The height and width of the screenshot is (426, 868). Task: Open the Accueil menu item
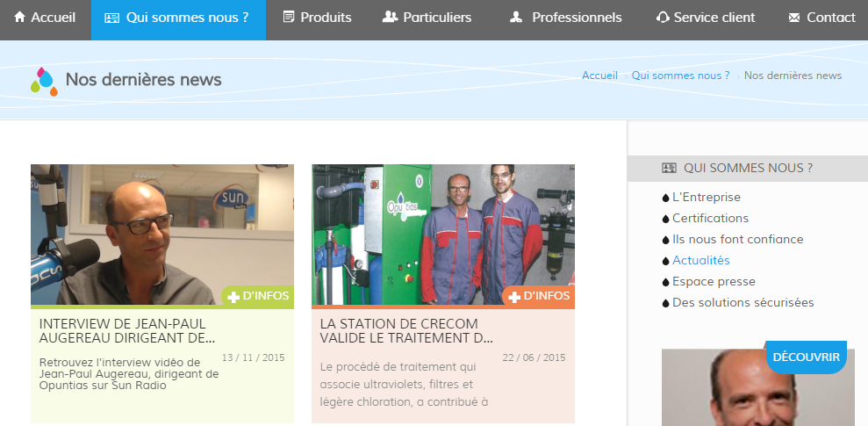[x=46, y=18]
